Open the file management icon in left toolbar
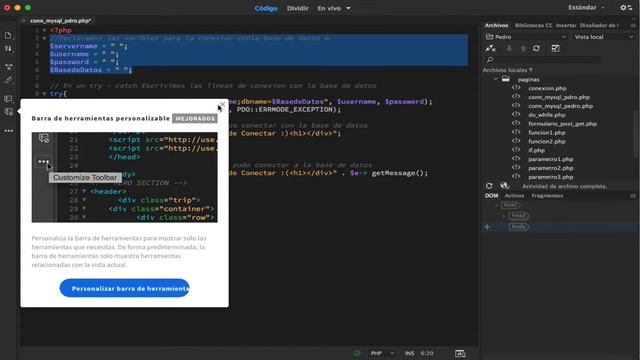The width and height of the screenshot is (640, 360). (8, 36)
